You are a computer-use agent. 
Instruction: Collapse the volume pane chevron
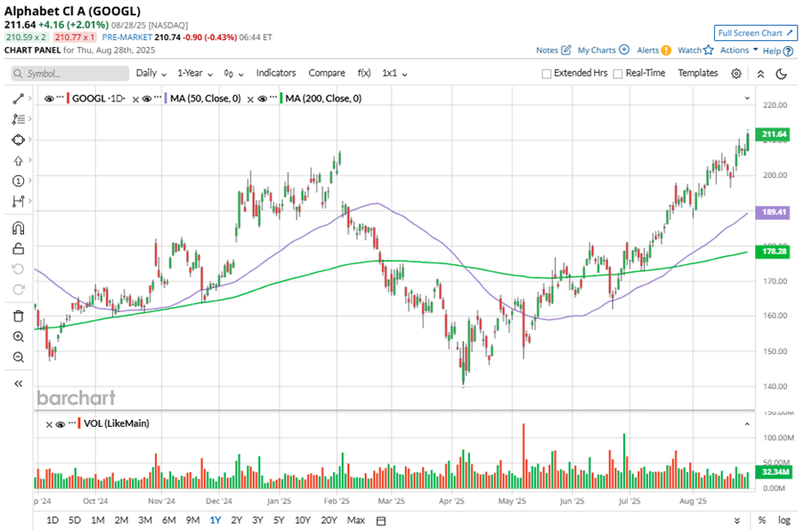tap(746, 423)
